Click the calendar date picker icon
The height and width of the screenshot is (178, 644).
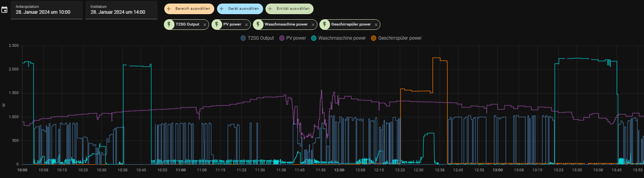coord(4,10)
